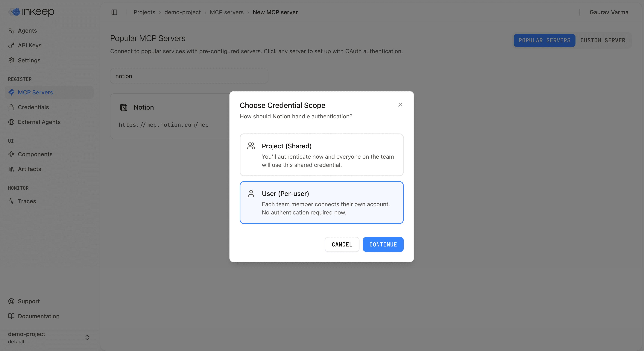Select the User (Per-user) credential scope
Image resolution: width=644 pixels, height=351 pixels.
pos(321,202)
